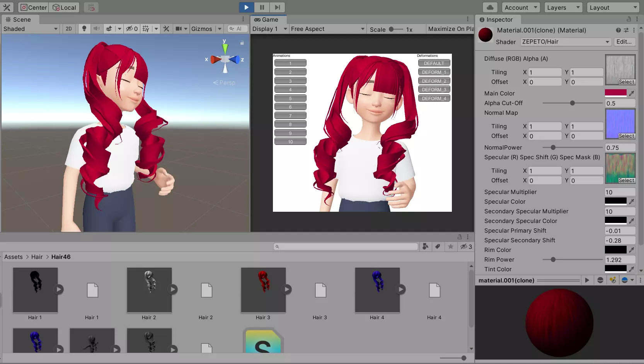Open material presets icon in Inspector

point(626,30)
